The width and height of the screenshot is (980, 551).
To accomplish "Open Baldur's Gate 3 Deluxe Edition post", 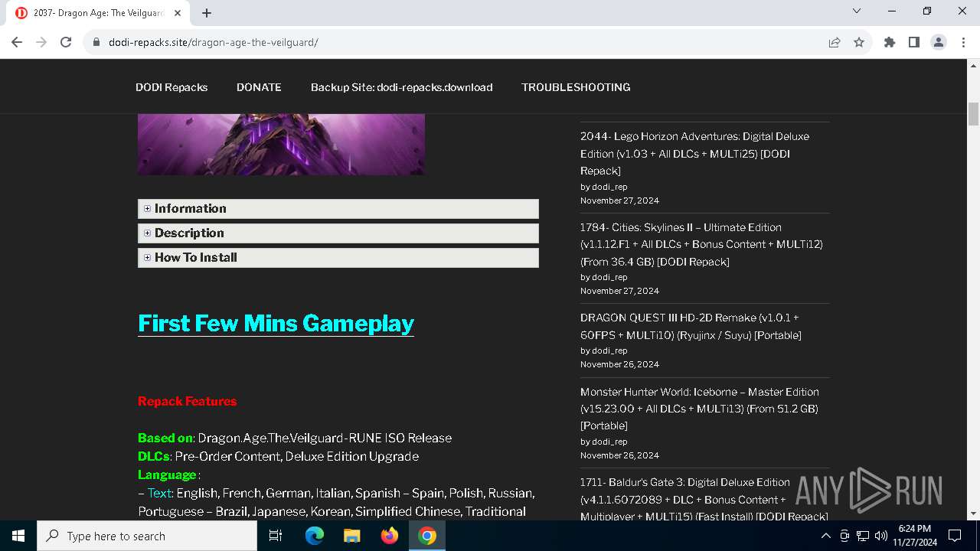I will coord(704,500).
